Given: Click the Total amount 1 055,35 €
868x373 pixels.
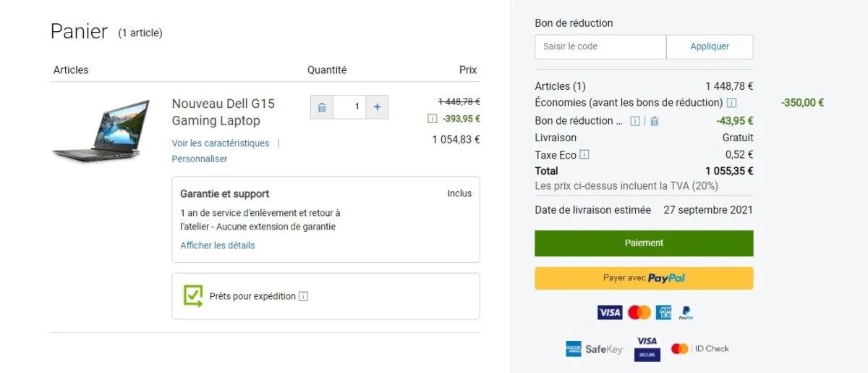Looking at the screenshot, I should coord(729,171).
